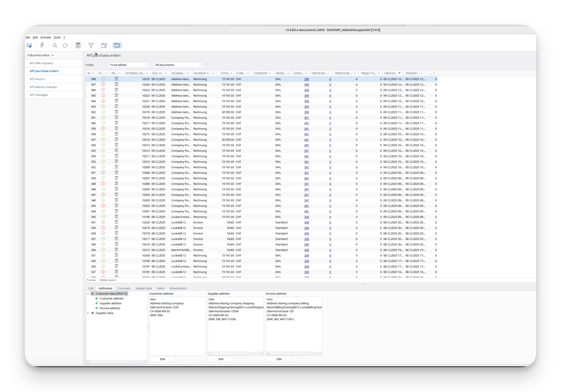This screenshot has width=561, height=392.
Task: Click the lightning bolt process icon
Action: [x=42, y=45]
